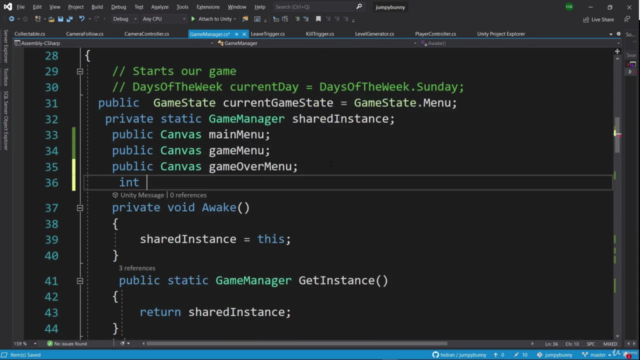Open the Window menu
Screen dimensions: 640x360
(237, 7)
